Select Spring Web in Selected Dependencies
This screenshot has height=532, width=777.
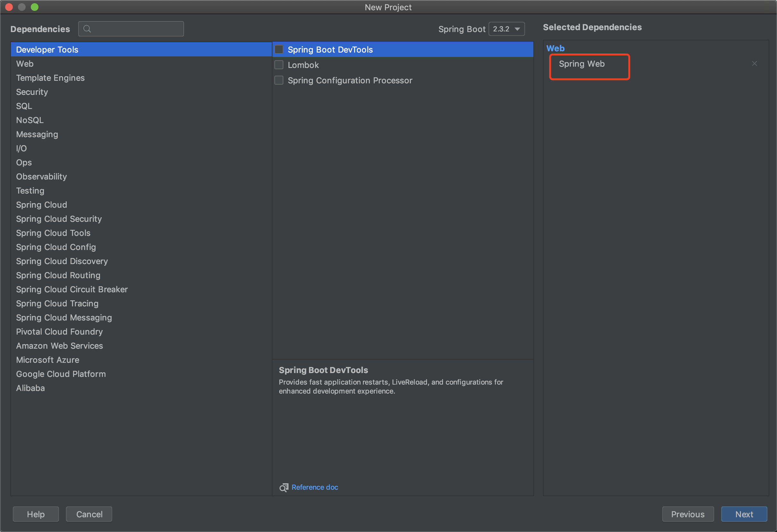coord(581,63)
